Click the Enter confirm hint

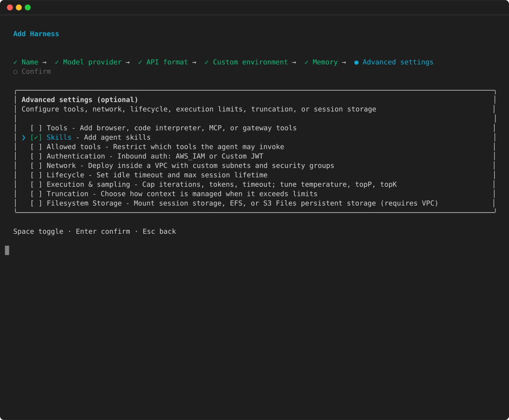103,231
